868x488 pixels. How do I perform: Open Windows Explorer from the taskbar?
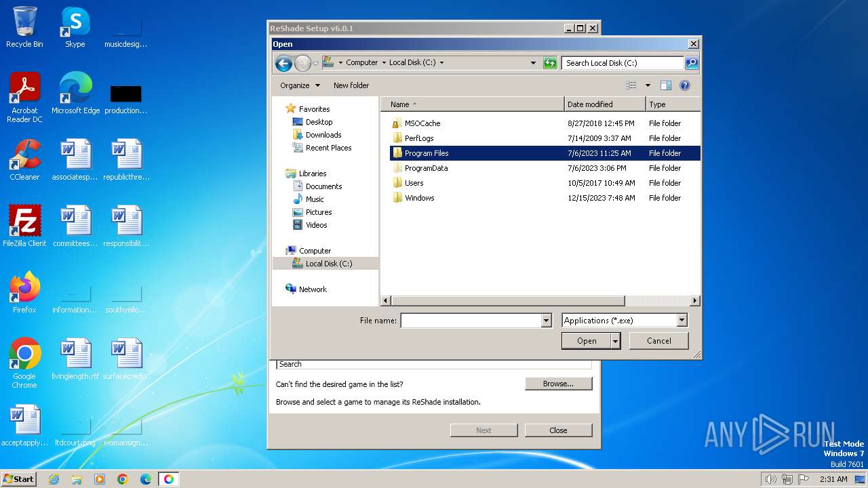pos(77,479)
